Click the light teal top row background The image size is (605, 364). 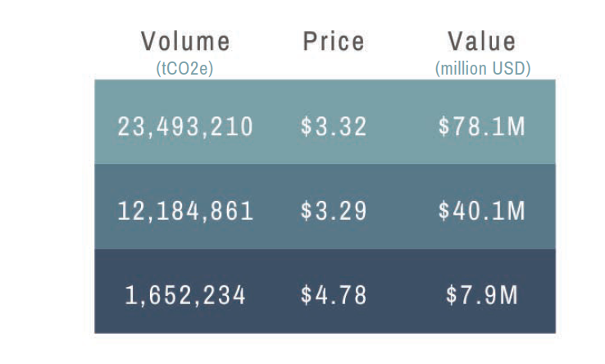coord(402,98)
